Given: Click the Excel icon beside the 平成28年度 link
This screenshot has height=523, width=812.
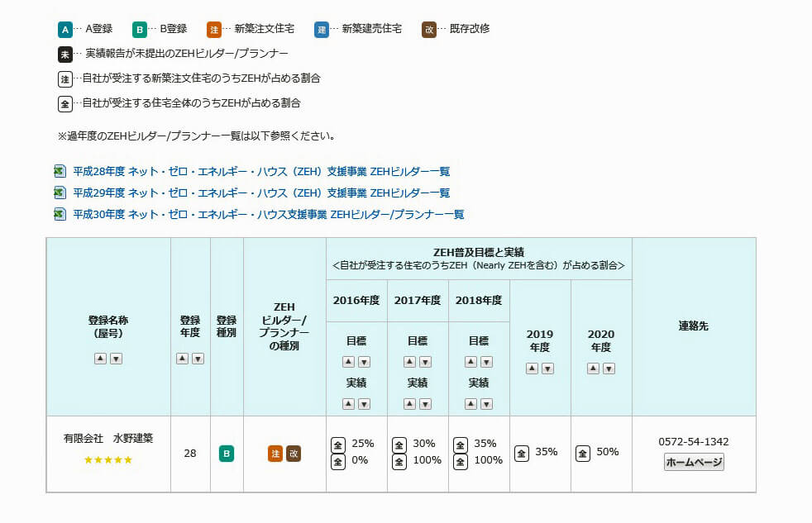Looking at the screenshot, I should pos(60,172).
